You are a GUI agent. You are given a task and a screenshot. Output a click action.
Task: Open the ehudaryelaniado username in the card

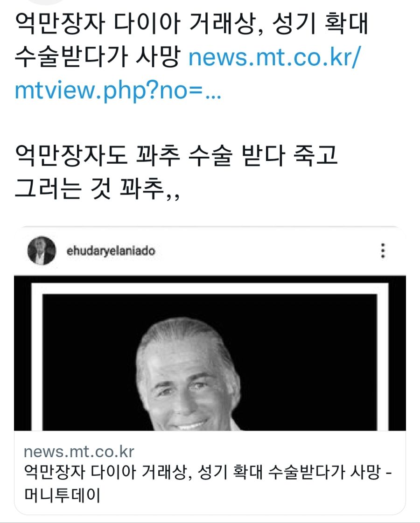coord(111,251)
